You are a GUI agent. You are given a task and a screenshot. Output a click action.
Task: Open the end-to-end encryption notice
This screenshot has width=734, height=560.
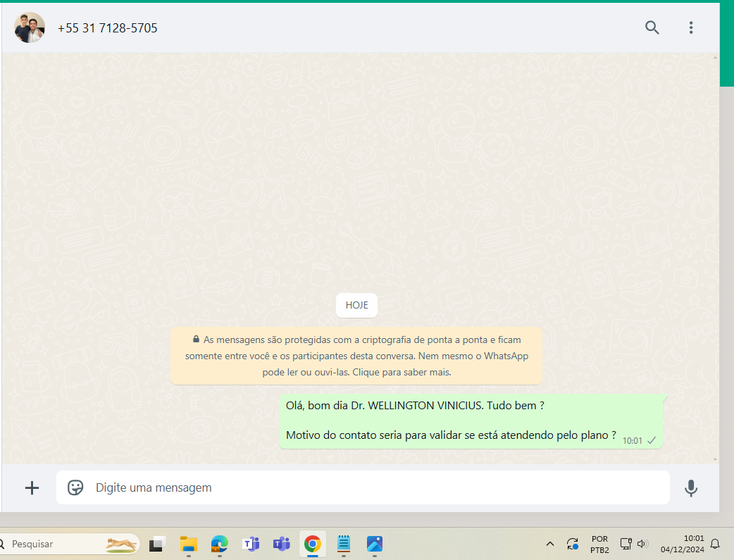356,356
